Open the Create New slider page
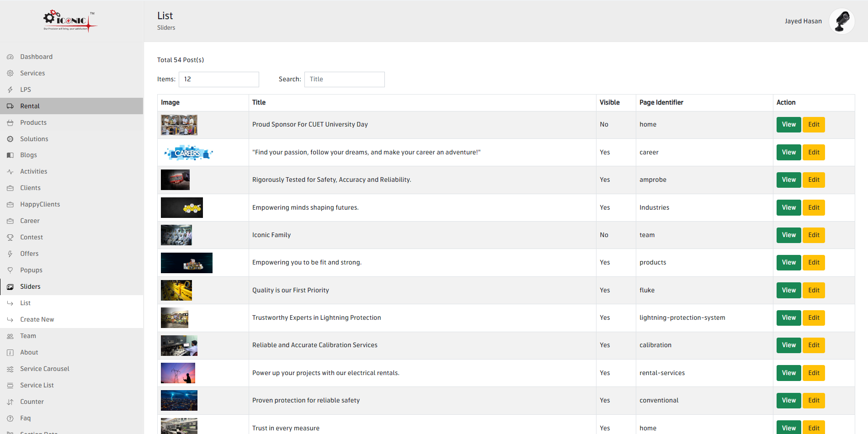The image size is (868, 434). coord(37,319)
